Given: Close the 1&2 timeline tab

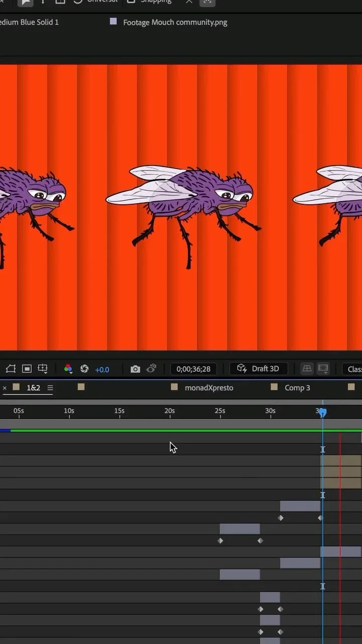Looking at the screenshot, I should 5,388.
